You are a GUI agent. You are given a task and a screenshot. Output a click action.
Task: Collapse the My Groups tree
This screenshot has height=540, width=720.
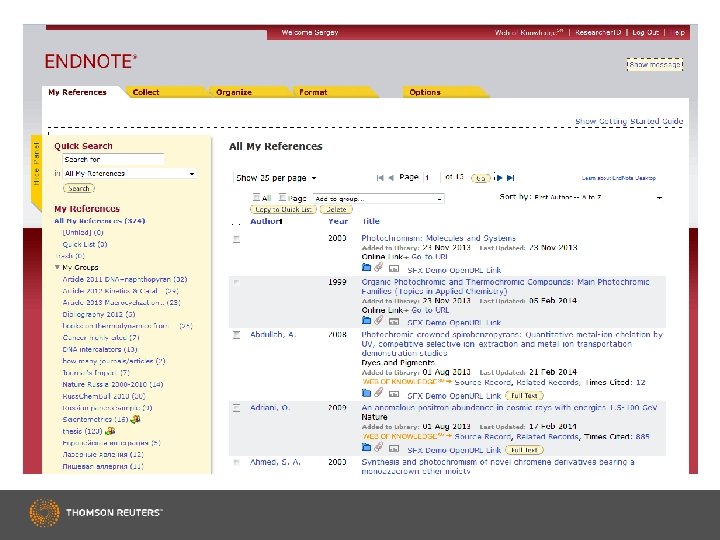point(57,267)
